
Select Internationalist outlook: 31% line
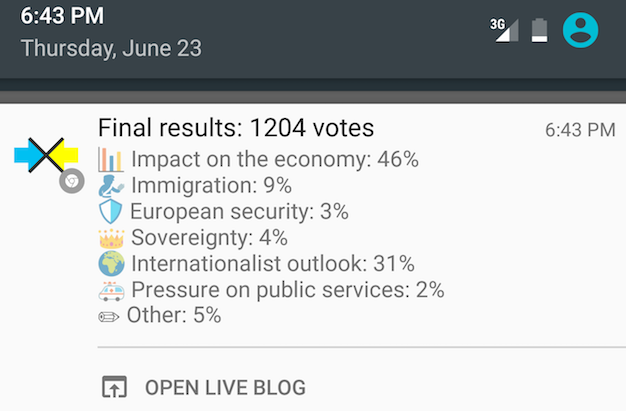pyautogui.click(x=272, y=264)
